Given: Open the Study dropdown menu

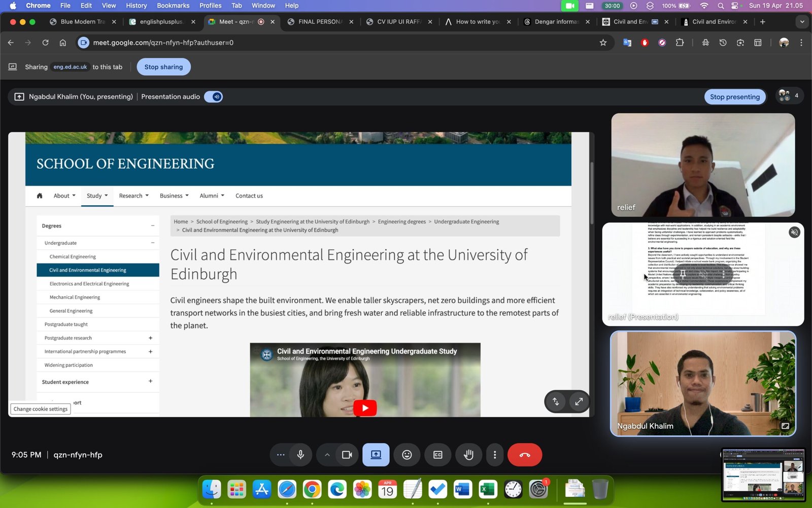Looking at the screenshot, I should [97, 196].
